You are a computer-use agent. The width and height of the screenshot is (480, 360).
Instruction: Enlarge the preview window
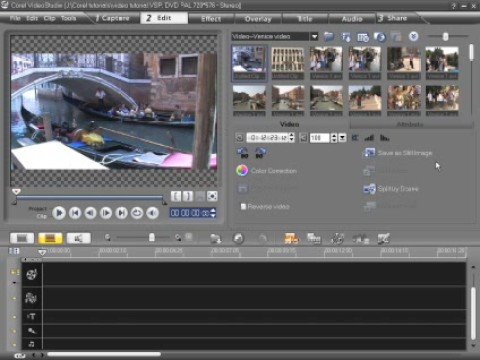212,196
